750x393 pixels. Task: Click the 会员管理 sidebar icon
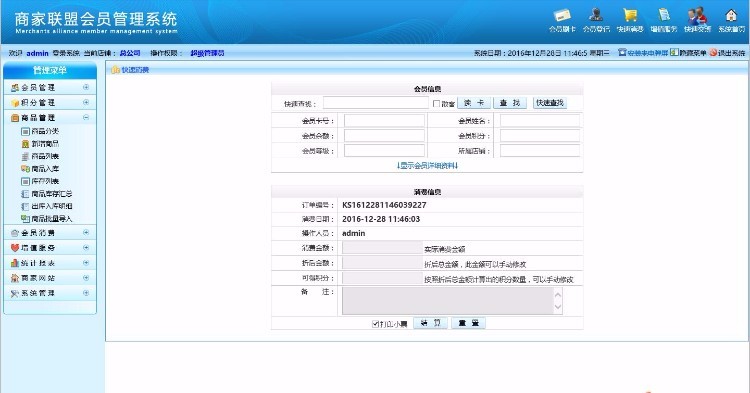click(x=15, y=87)
